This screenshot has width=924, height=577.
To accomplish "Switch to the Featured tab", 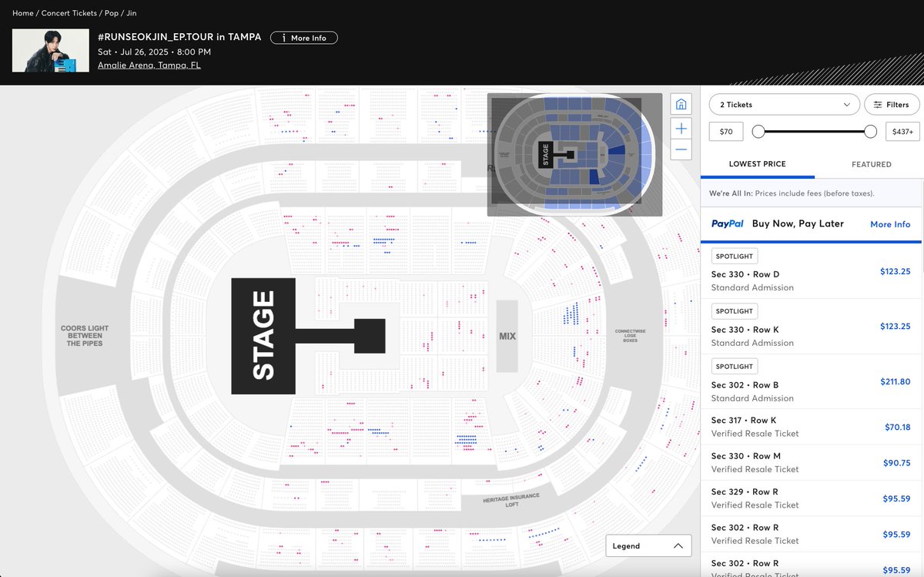I will tap(871, 164).
